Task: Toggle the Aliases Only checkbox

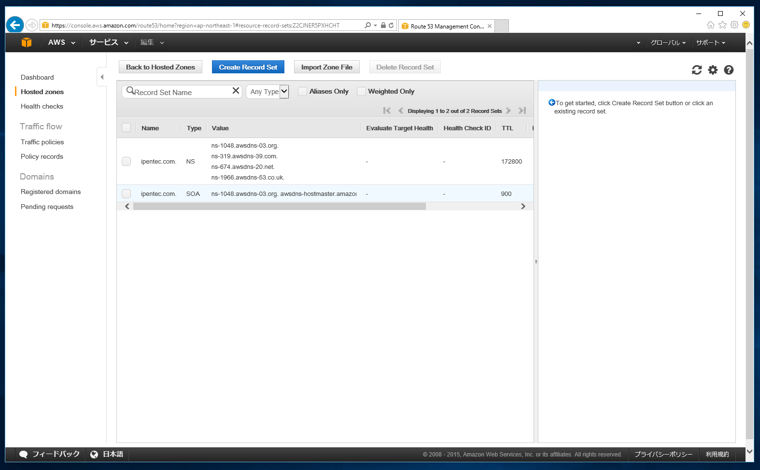Action: pos(302,91)
